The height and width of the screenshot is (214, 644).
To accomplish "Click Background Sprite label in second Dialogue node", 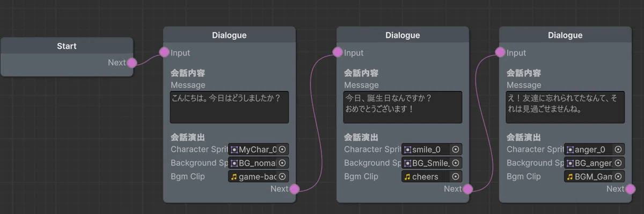I will pos(372,163).
